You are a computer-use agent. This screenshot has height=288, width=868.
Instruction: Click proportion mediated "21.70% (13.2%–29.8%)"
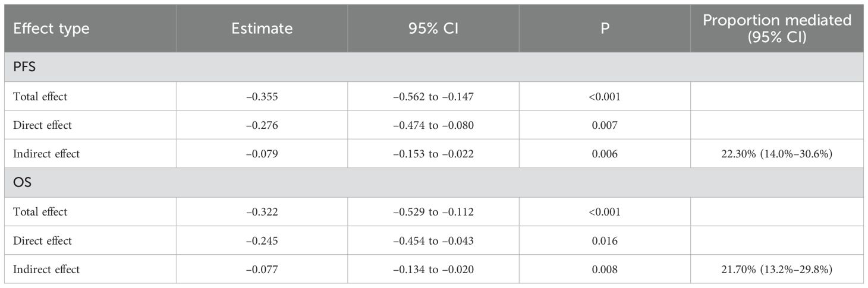pos(776,269)
